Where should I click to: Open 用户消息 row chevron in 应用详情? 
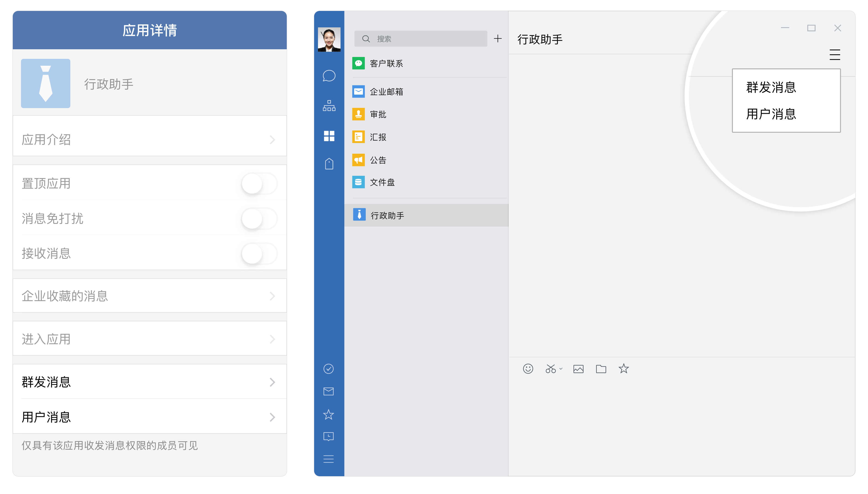pyautogui.click(x=272, y=417)
